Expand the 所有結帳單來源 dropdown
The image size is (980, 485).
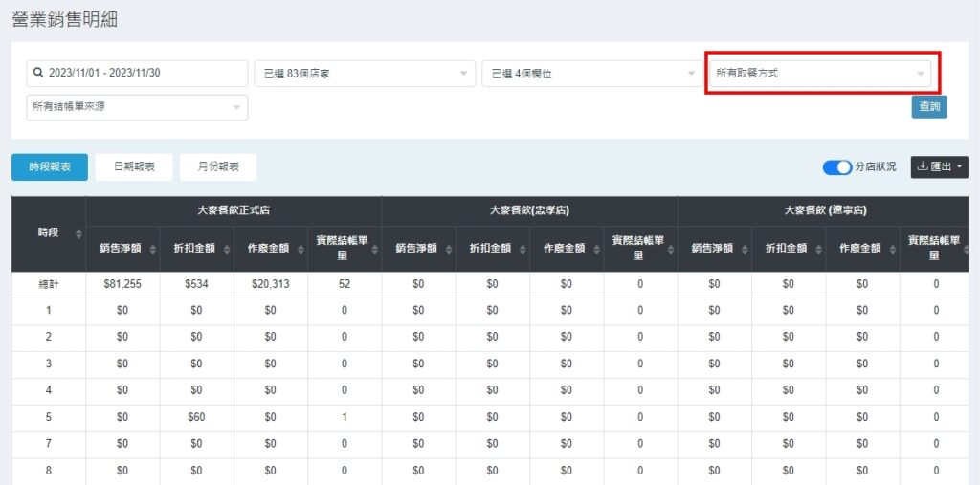click(137, 107)
